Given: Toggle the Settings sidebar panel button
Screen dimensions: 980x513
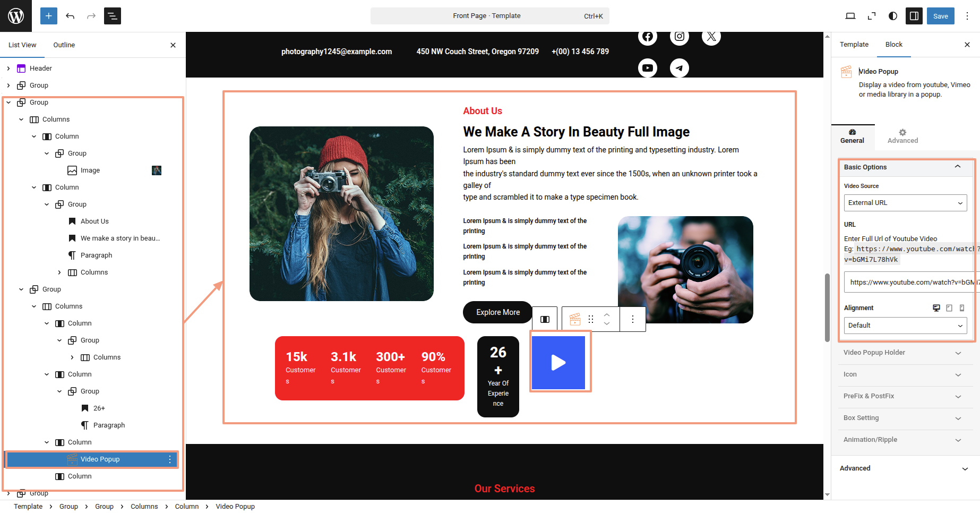Looking at the screenshot, I should (x=914, y=16).
